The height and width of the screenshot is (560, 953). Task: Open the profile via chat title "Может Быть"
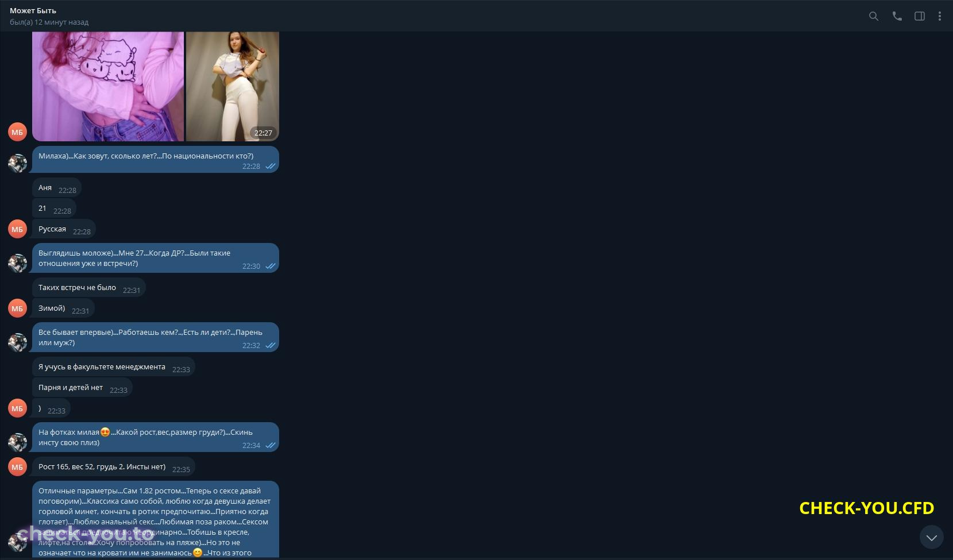point(33,10)
